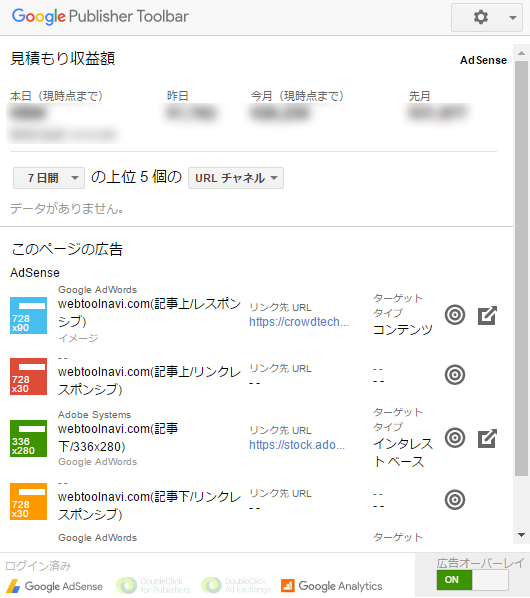
Task: Click the 昨日 earnings label
Action: point(178,96)
